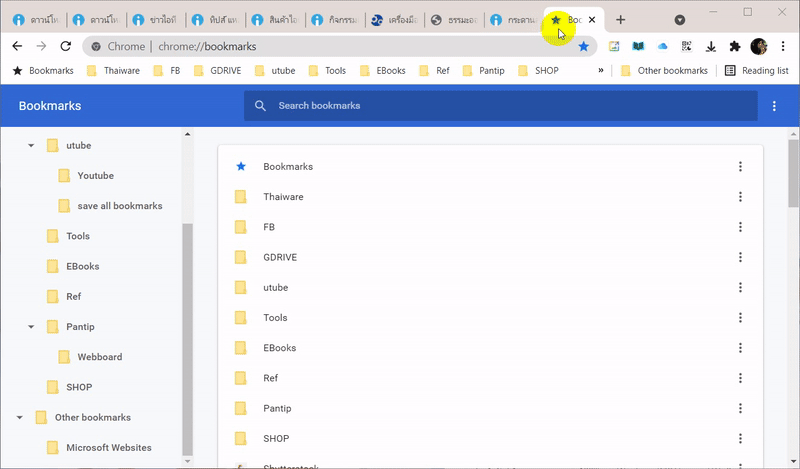Open GDRIVE folder on the bookmarks bar
Viewport: 800px width, 469px height.
point(218,70)
